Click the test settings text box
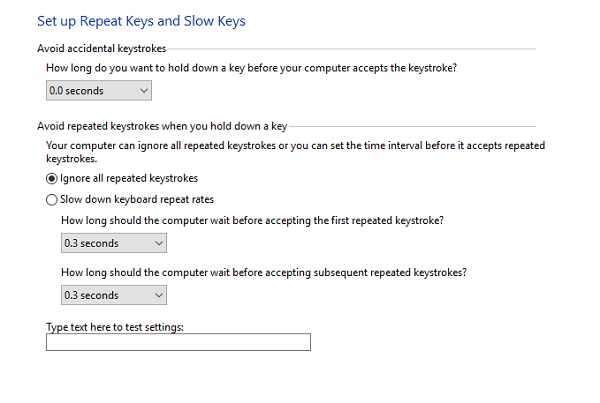600x403 pixels. point(178,342)
